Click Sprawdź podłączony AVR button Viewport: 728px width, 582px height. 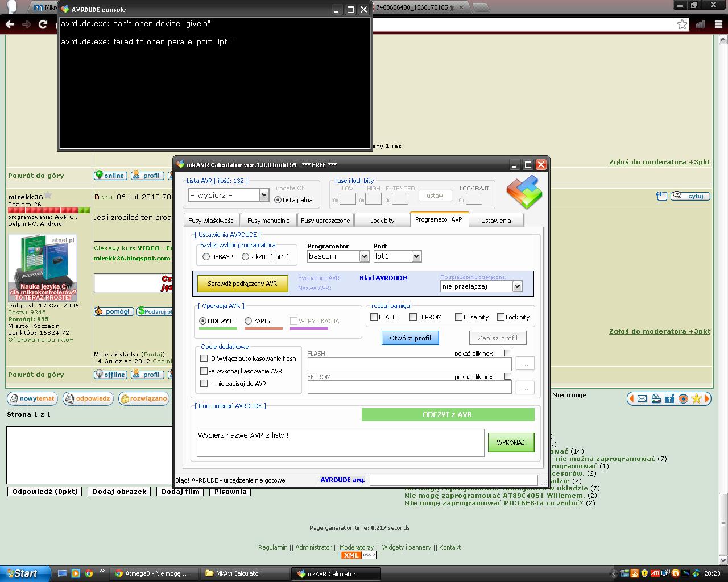click(x=242, y=284)
